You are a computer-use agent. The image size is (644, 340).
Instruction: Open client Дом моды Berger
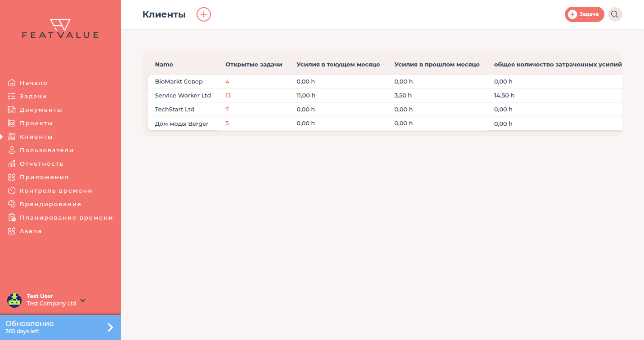[x=182, y=124]
